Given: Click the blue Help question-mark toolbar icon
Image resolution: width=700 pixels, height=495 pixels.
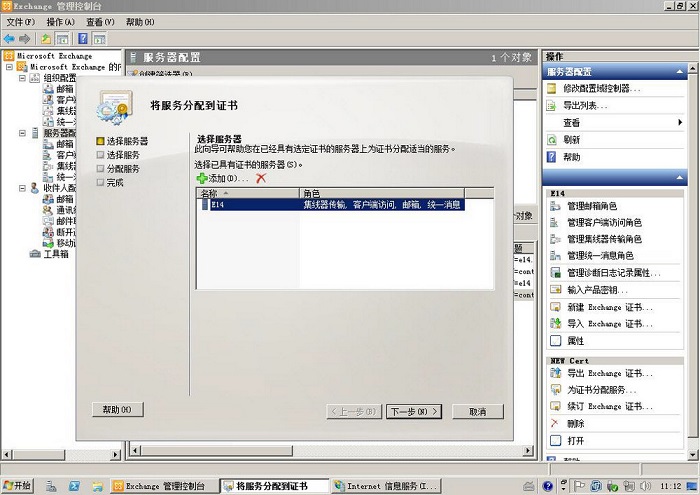Looking at the screenshot, I should coord(83,38).
